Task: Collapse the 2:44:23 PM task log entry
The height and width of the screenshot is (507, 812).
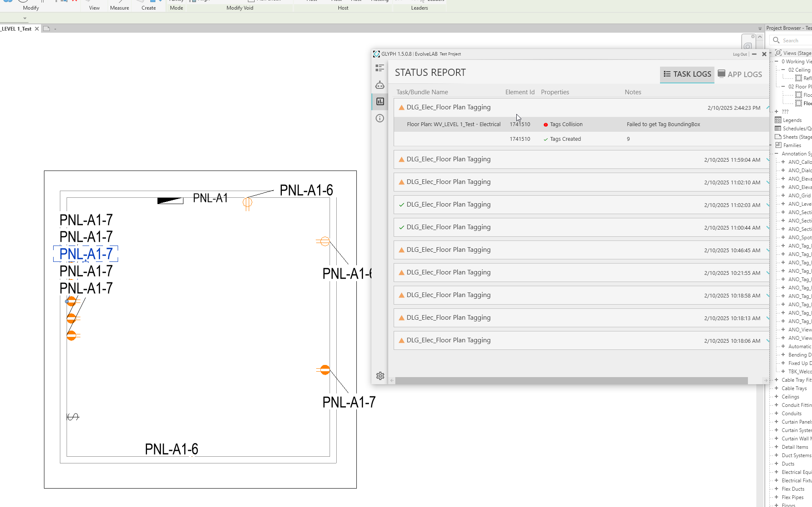Action: click(768, 108)
